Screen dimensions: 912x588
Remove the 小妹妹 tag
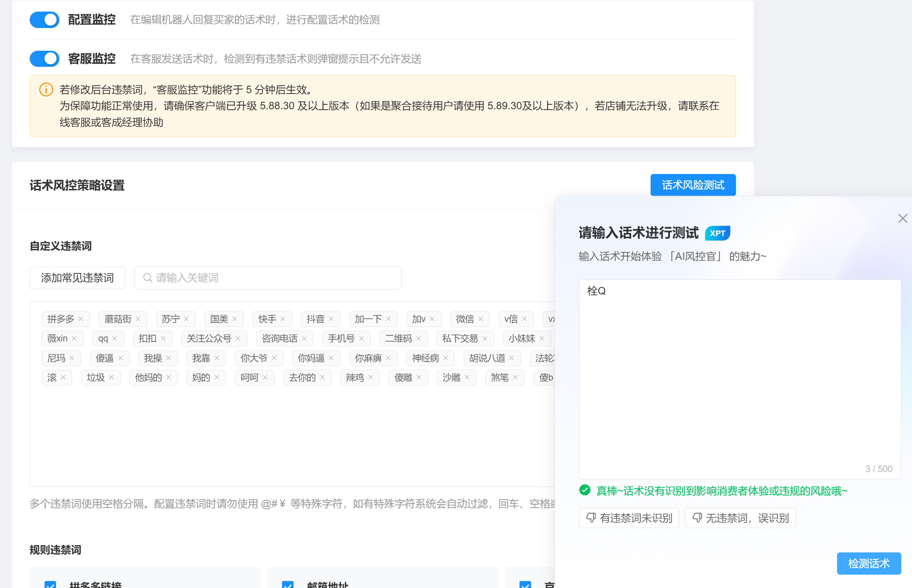[x=542, y=339]
